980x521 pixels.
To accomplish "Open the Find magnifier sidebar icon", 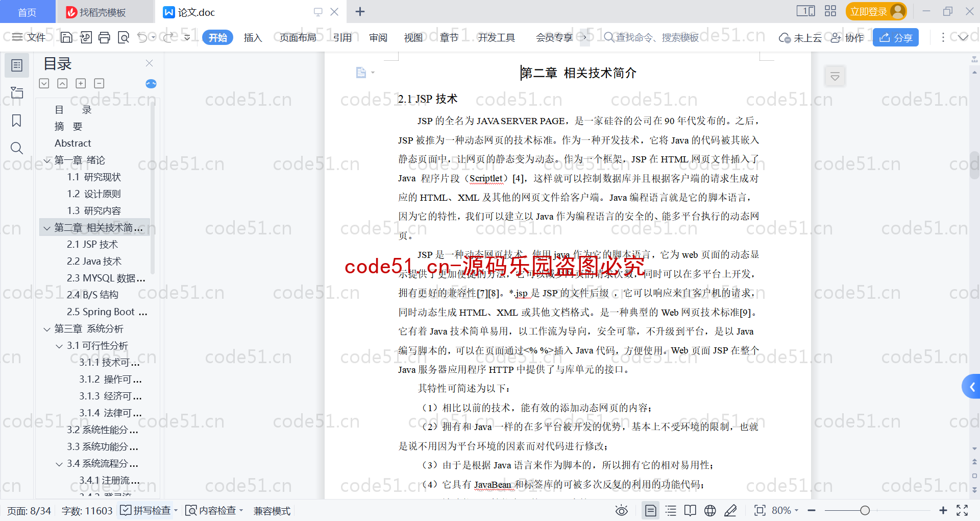I will [x=17, y=148].
